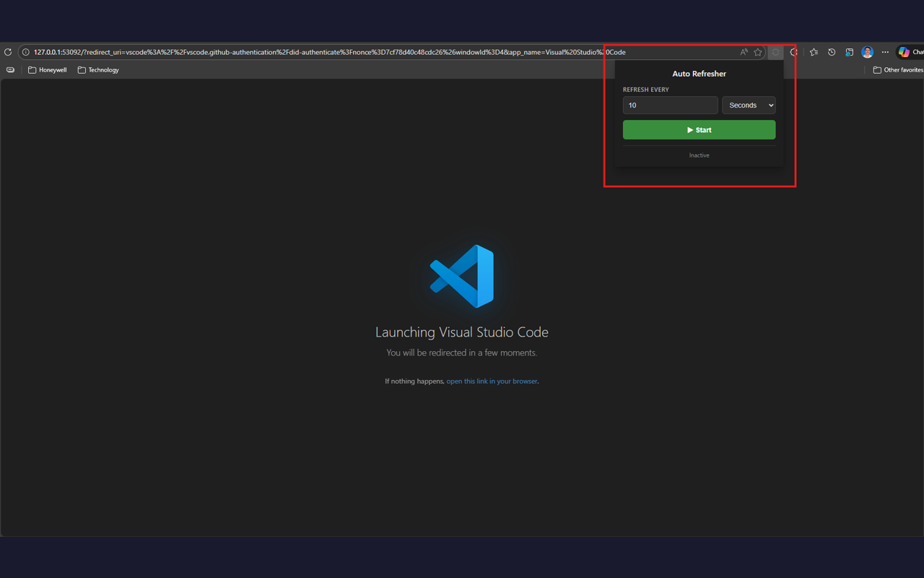Image resolution: width=924 pixels, height=578 pixels.
Task: Click the refresh interval number field
Action: coord(671,105)
